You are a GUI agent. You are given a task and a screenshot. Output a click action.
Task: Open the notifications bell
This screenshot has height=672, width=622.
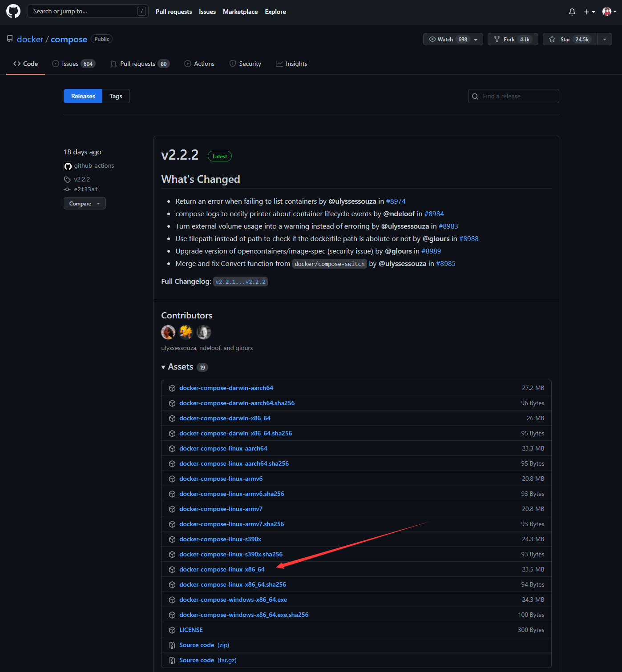tap(572, 12)
